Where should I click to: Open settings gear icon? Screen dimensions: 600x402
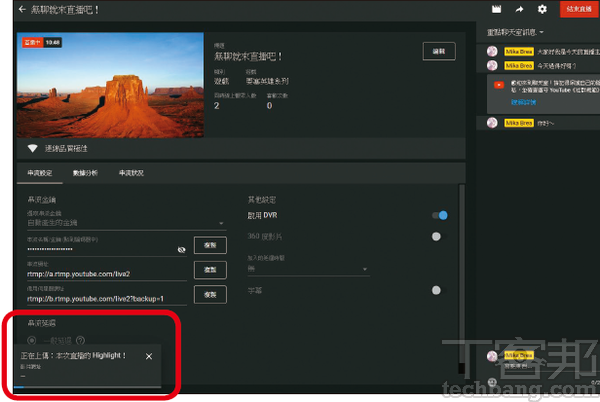tap(542, 9)
